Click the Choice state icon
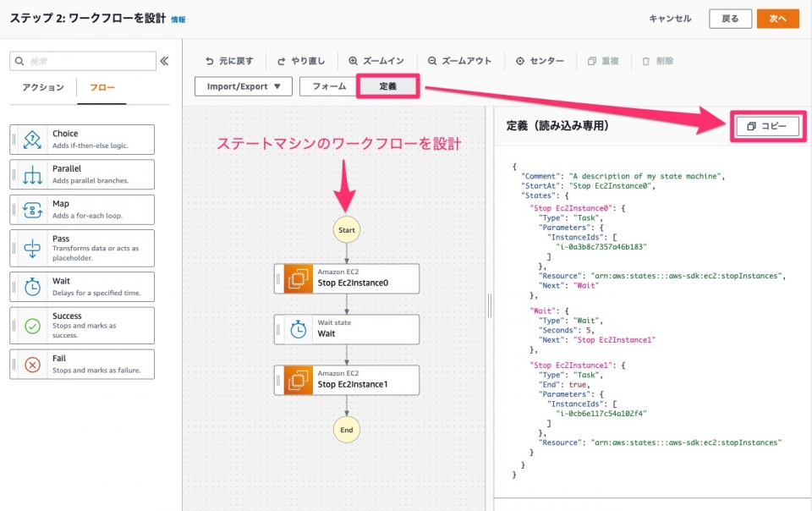812x511 pixels. pos(32,140)
